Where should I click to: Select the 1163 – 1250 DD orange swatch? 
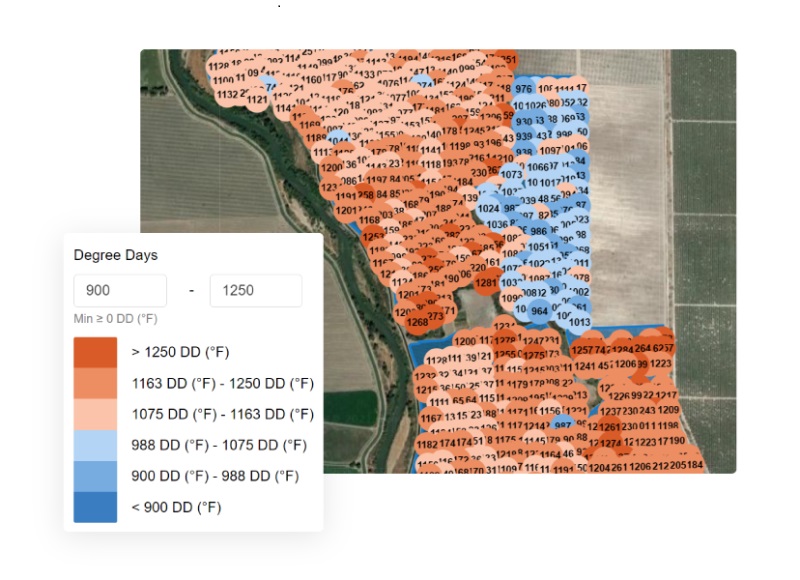pos(95,383)
